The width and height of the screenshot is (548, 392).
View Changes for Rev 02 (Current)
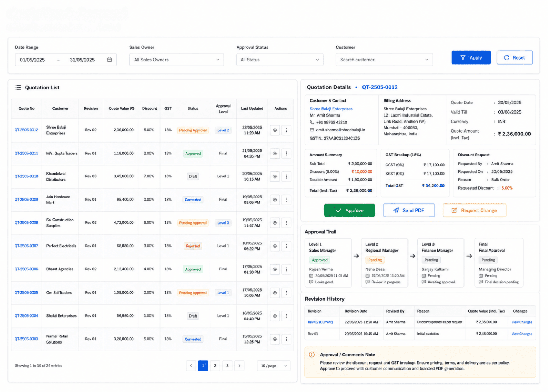tap(522, 322)
